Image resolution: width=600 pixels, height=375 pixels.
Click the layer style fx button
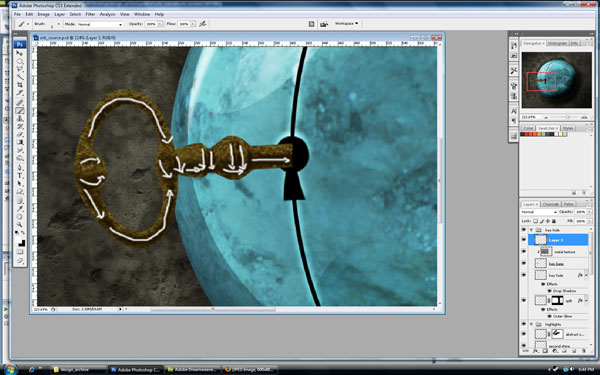(535, 351)
